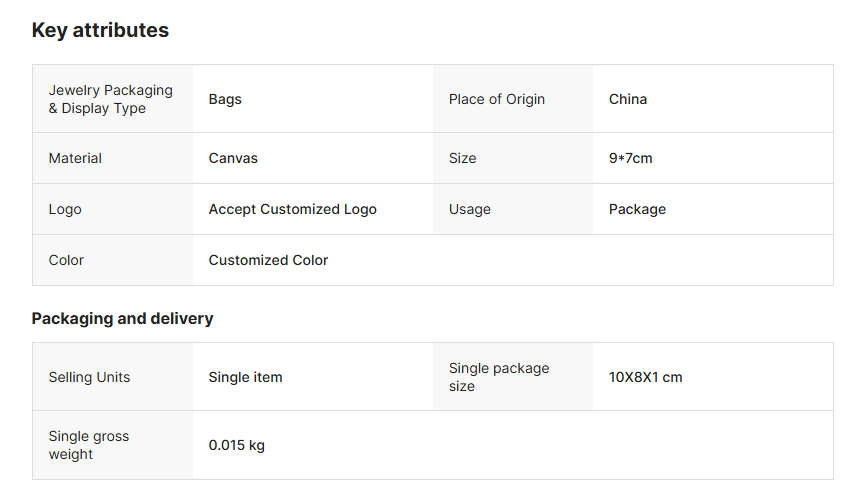
Task: Select the Accept Customized Logo text
Action: pyautogui.click(x=293, y=209)
